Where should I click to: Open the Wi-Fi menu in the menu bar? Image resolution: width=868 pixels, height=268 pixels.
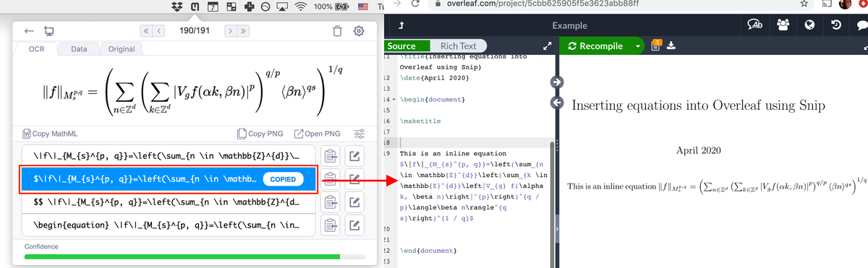click(x=301, y=7)
